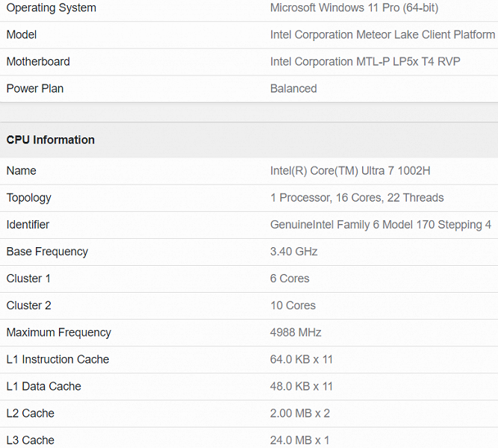Click the Topology row label

point(29,198)
